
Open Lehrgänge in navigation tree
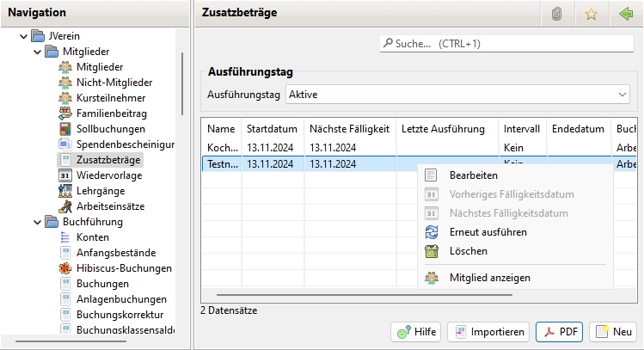click(100, 191)
